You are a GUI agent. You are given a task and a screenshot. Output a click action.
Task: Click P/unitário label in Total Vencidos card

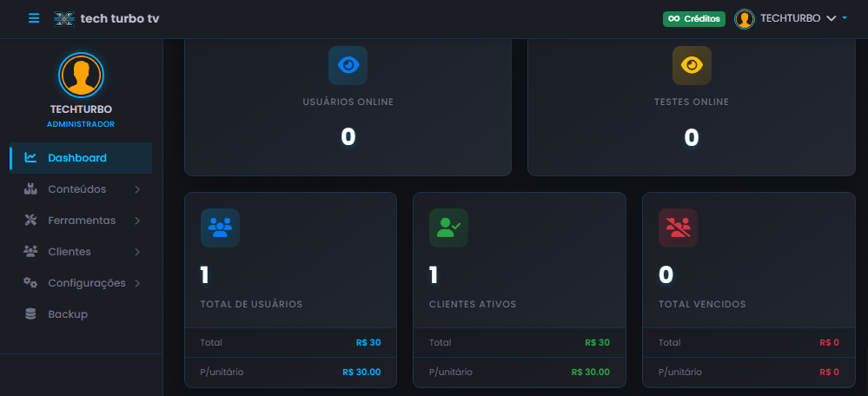(680, 373)
